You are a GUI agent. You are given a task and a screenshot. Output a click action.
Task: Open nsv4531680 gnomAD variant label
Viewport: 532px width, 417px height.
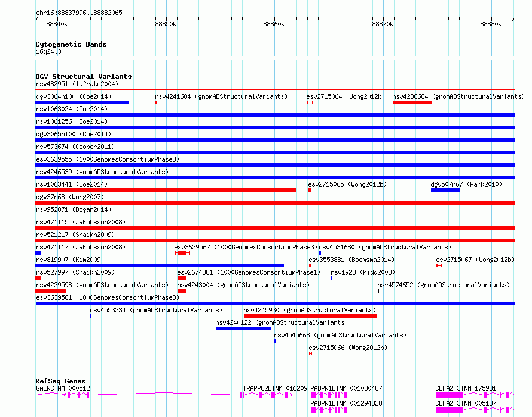pos(385,247)
